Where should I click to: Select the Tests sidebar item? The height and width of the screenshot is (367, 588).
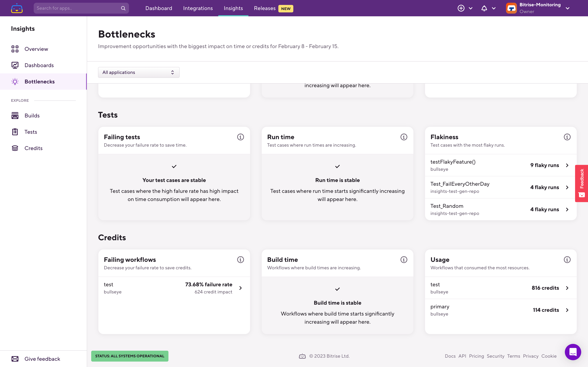[31, 132]
